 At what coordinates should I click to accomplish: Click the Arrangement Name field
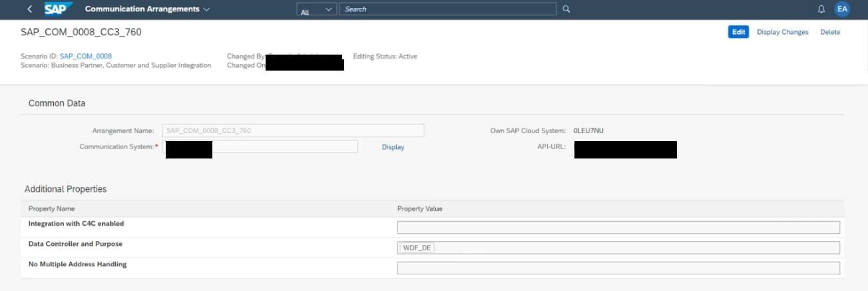[x=293, y=131]
